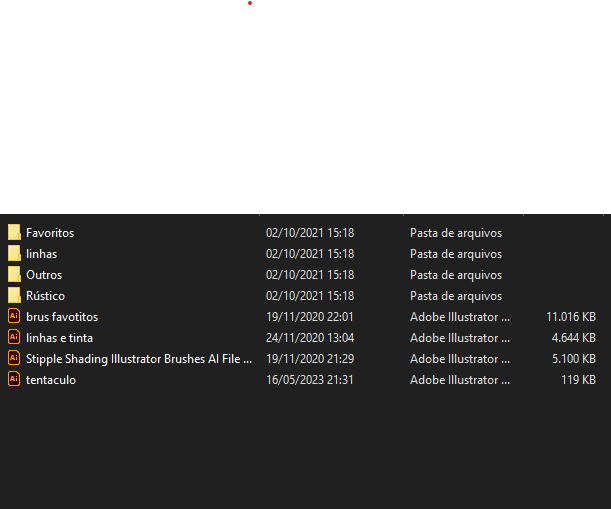Click date 16/05/2023 21:31
Image resolution: width=611 pixels, height=509 pixels.
click(x=310, y=380)
